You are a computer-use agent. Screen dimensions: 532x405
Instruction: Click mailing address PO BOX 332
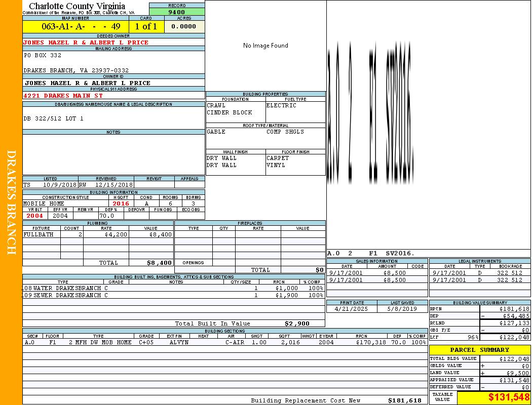(43, 55)
